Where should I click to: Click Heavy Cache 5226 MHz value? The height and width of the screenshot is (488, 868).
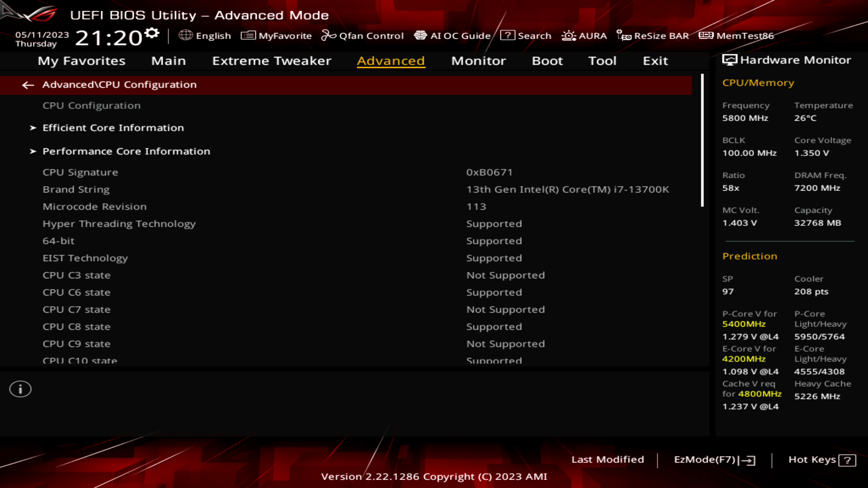tap(817, 396)
